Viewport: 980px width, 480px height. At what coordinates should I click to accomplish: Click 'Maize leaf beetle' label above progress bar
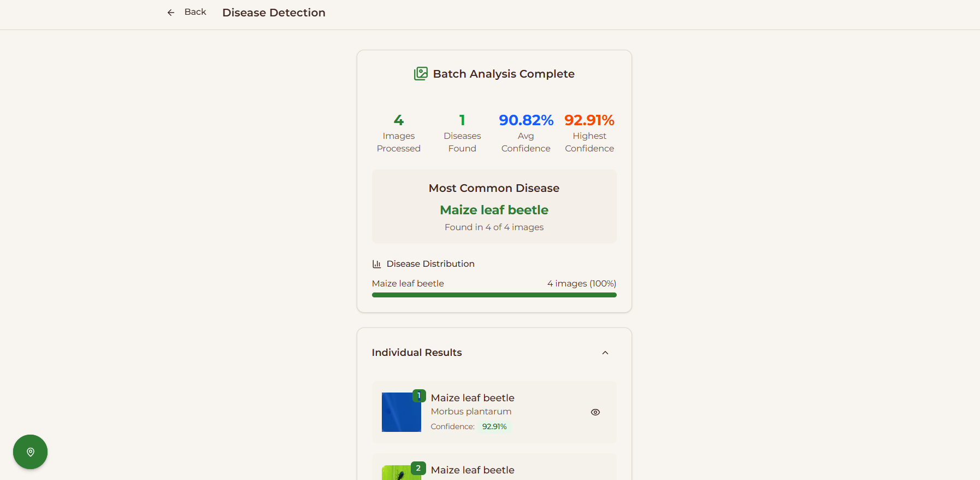(x=408, y=284)
